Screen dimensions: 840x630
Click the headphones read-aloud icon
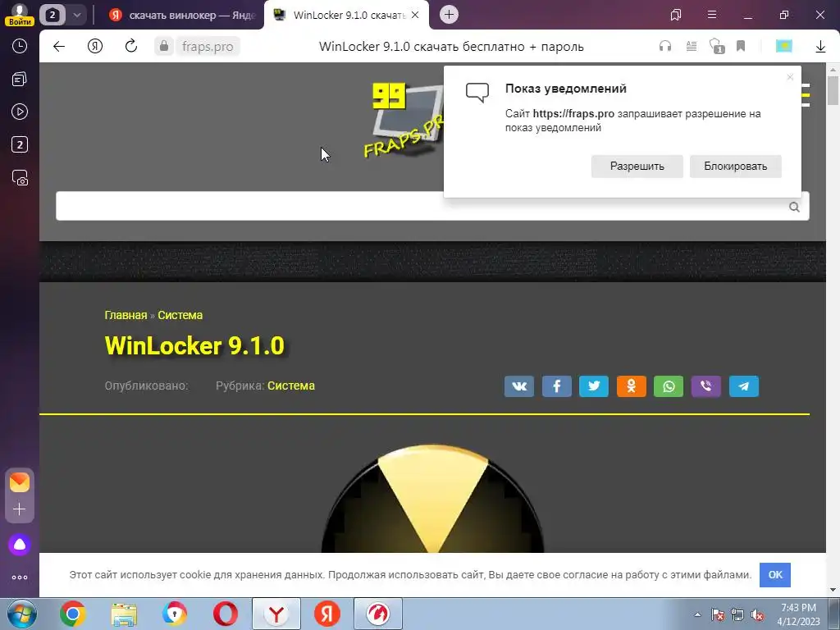(x=665, y=46)
